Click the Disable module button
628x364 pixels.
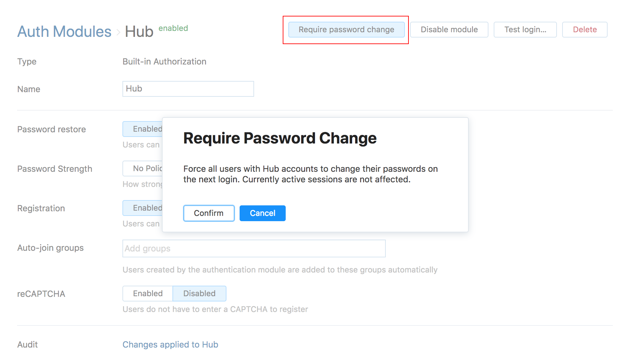(x=449, y=30)
